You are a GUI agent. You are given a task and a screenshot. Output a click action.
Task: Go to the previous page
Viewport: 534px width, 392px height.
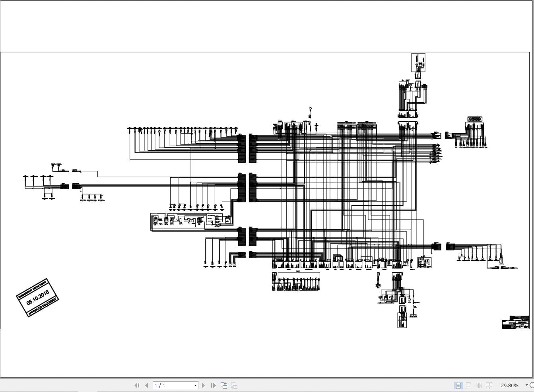click(147, 385)
